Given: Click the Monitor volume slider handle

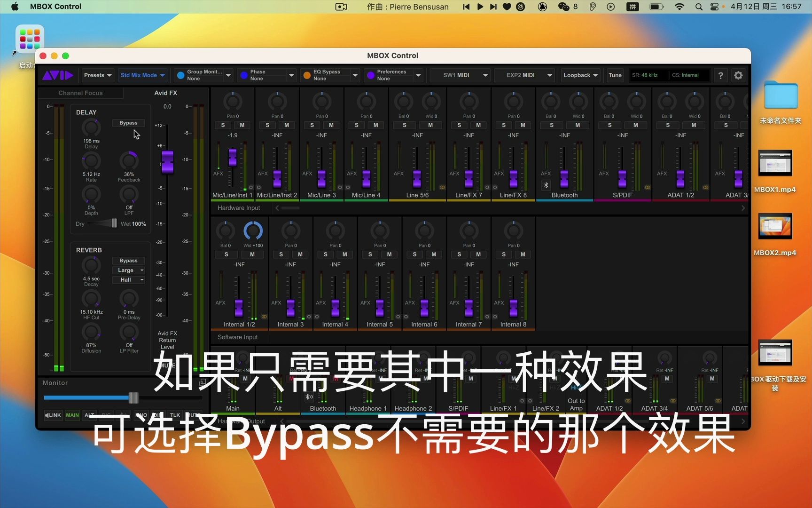Looking at the screenshot, I should (x=133, y=398).
